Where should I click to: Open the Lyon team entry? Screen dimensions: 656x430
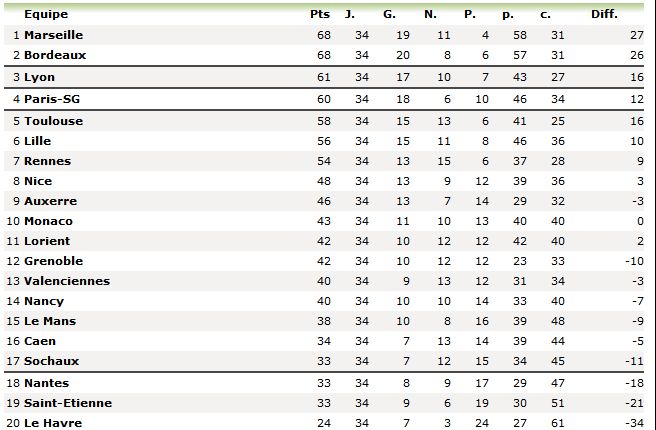pyautogui.click(x=40, y=77)
